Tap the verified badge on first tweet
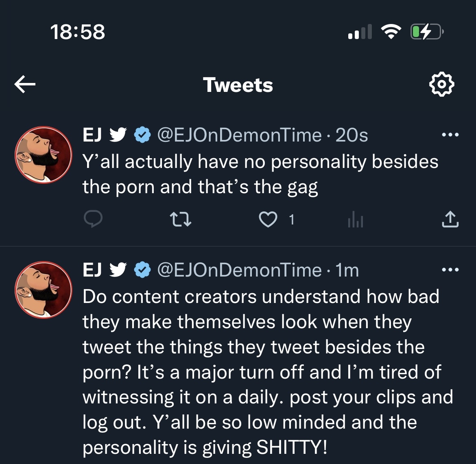The image size is (476, 464). (142, 135)
